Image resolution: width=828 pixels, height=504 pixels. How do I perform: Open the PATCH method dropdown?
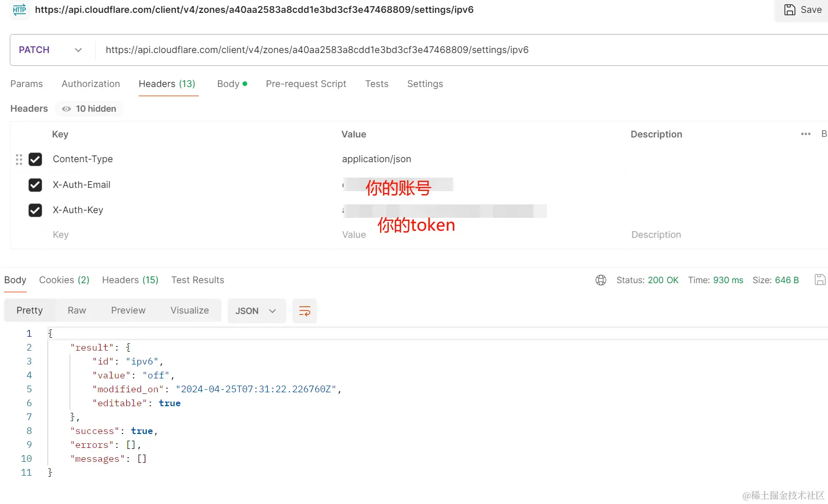(x=50, y=50)
